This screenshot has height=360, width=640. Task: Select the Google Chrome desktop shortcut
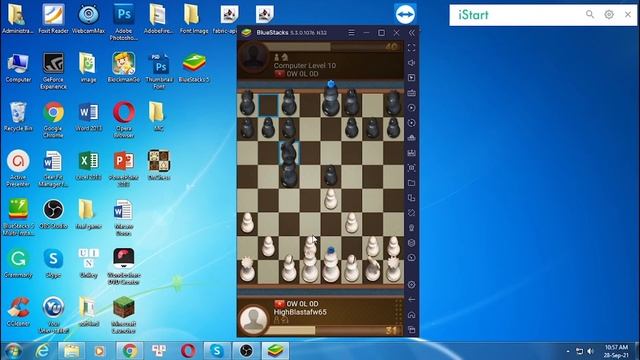coord(53,120)
